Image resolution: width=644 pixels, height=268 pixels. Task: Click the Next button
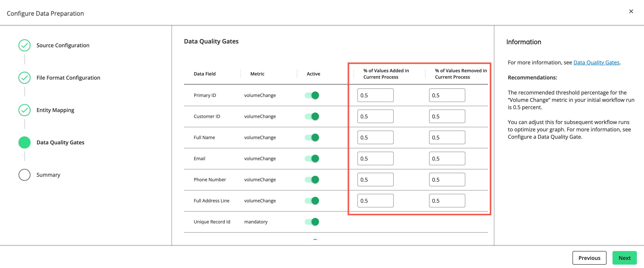(624, 258)
